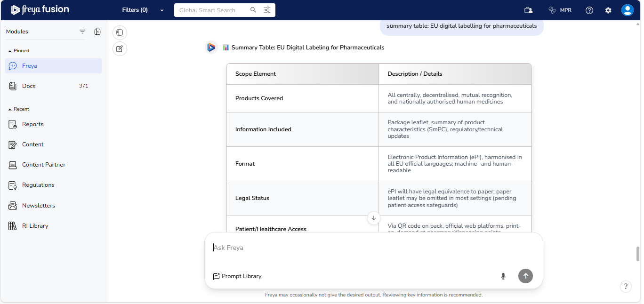The height and width of the screenshot is (304, 644).
Task: Open the user profile avatar
Action: (x=627, y=10)
